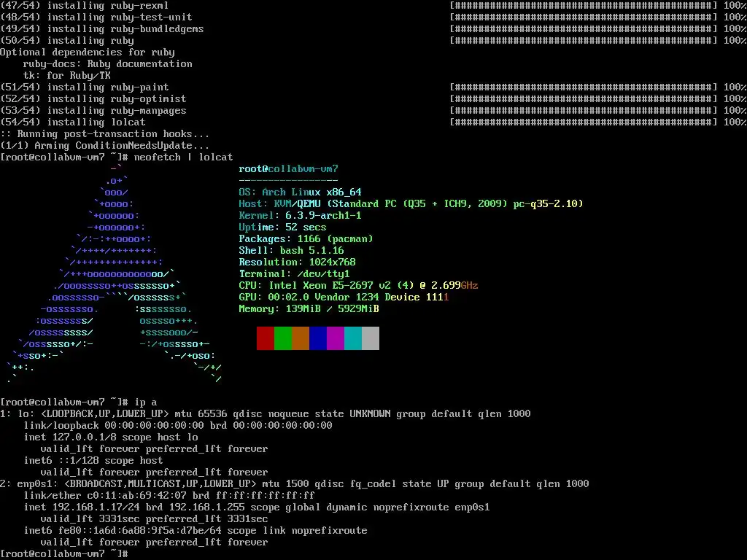This screenshot has width=747, height=560.
Task: Click '(1/1) Arming ConditionNeedsUpdate...' line
Action: 105,145
